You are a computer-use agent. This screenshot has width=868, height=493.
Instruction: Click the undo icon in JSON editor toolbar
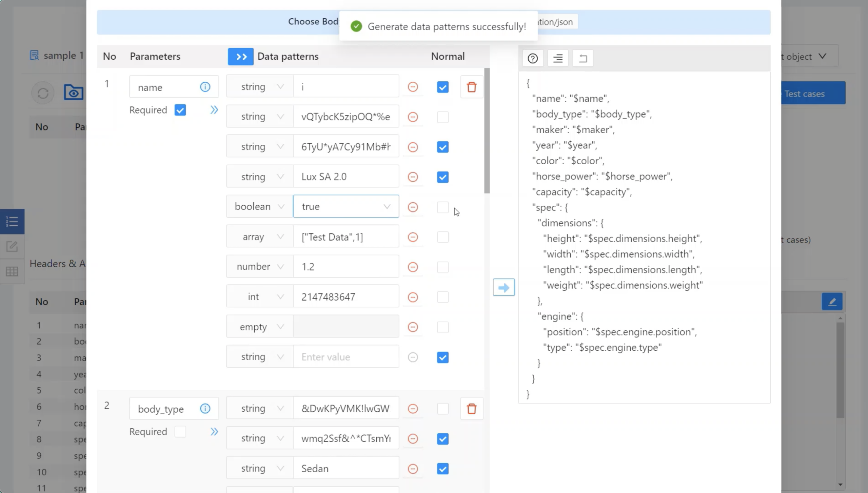583,59
